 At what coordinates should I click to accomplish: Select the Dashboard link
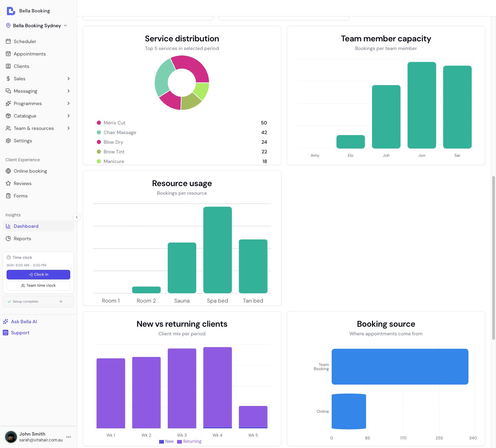point(38,226)
